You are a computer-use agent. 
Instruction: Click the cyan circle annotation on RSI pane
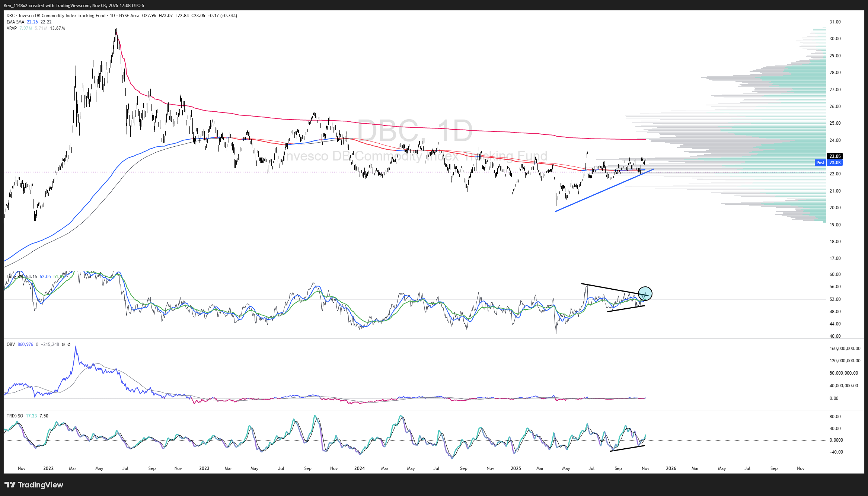(x=645, y=293)
